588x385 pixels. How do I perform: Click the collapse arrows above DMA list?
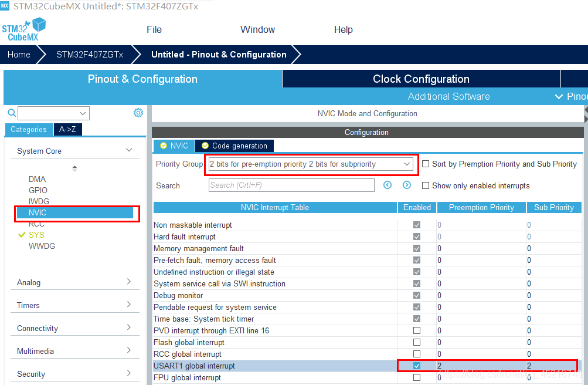pos(74,168)
